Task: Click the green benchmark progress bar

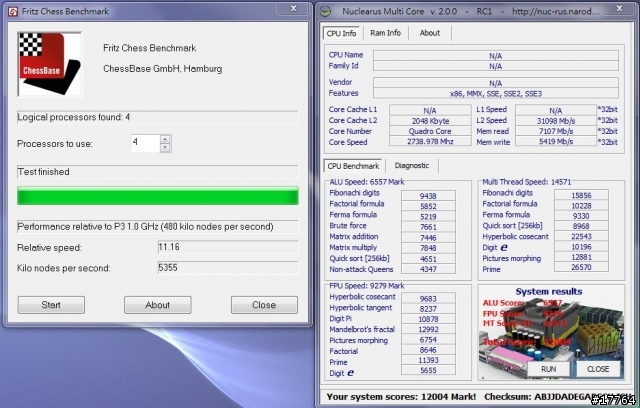Action: tap(158, 196)
